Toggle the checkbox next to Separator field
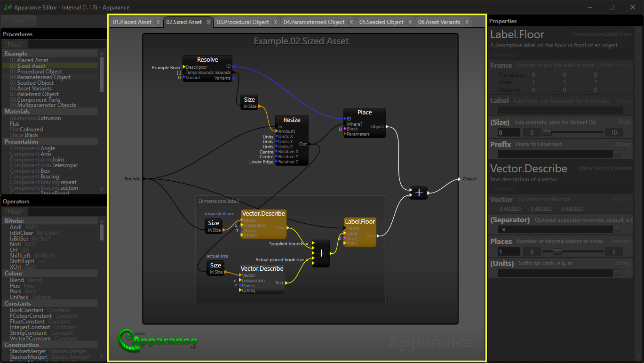Image resolution: width=644 pixels, height=363 pixels. 617,229
